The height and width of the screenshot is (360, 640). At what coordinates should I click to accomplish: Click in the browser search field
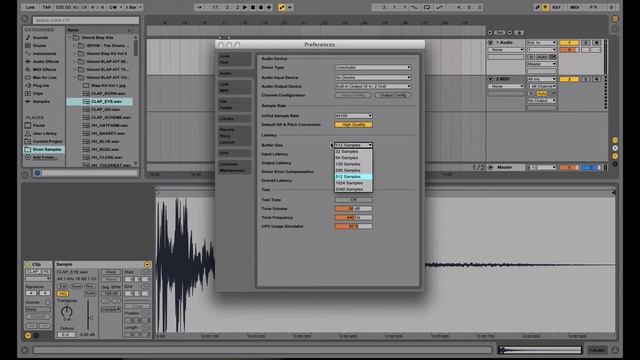tap(85, 20)
